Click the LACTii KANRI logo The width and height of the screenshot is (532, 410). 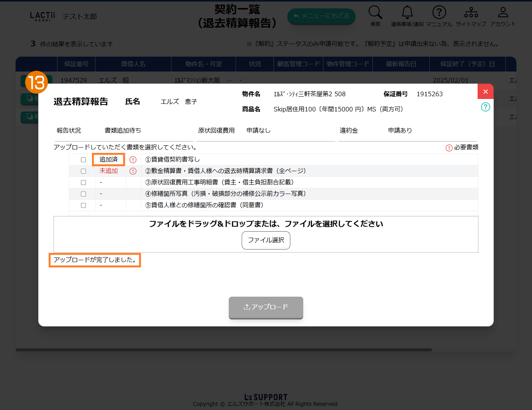point(43,16)
